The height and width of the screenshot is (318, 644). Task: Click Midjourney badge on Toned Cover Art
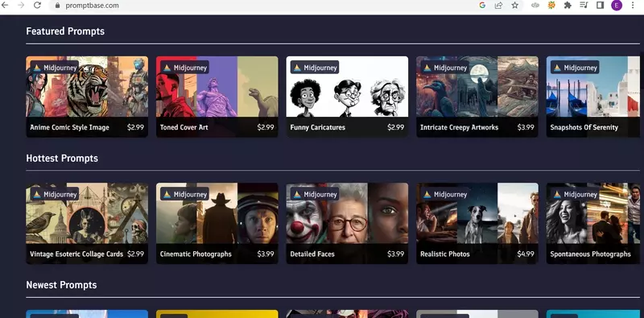[x=185, y=68]
